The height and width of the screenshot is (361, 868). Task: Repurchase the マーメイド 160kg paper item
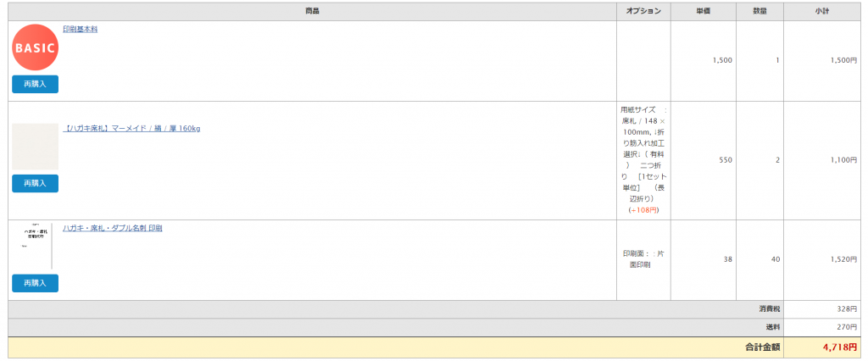(x=35, y=183)
